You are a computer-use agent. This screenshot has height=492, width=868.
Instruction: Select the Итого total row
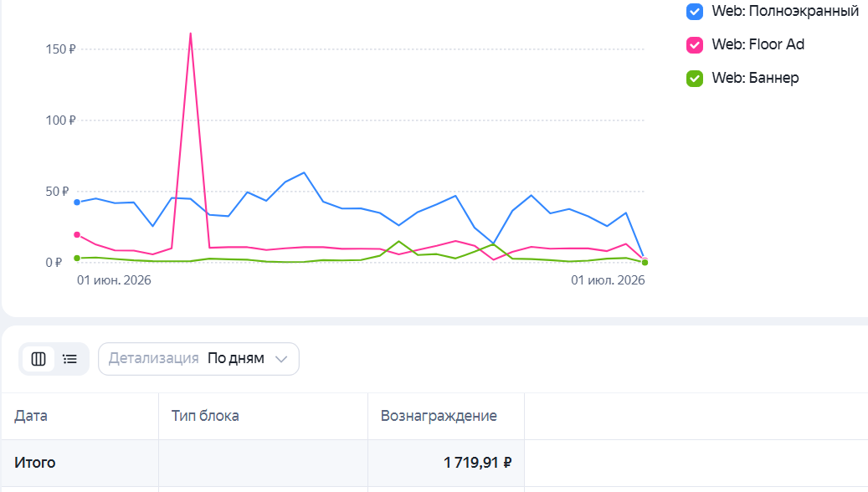point(434,463)
